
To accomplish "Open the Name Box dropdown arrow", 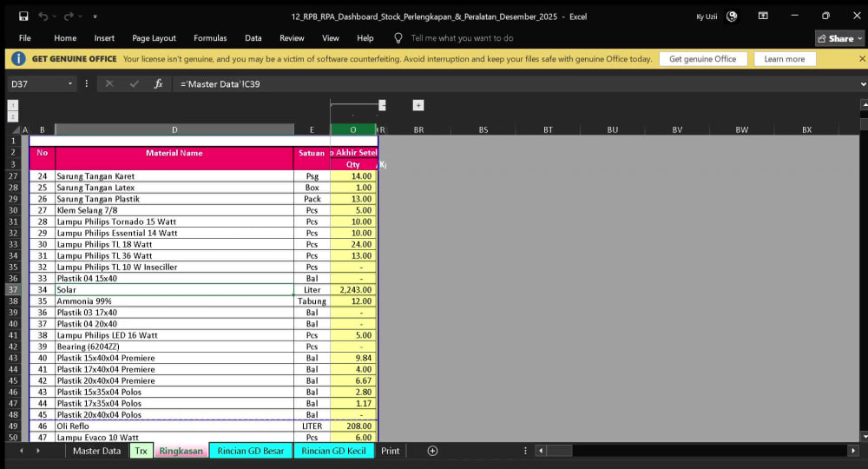I will 70,84.
